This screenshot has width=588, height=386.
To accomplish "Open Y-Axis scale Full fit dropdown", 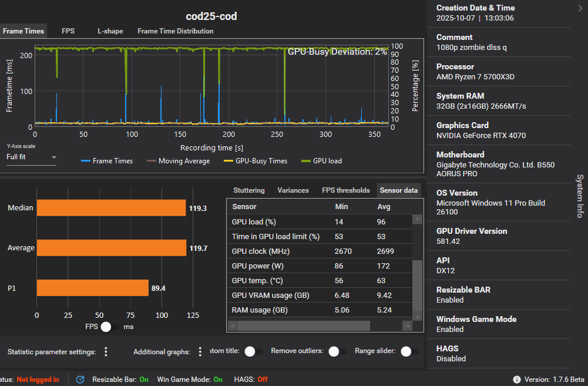I will (31, 157).
